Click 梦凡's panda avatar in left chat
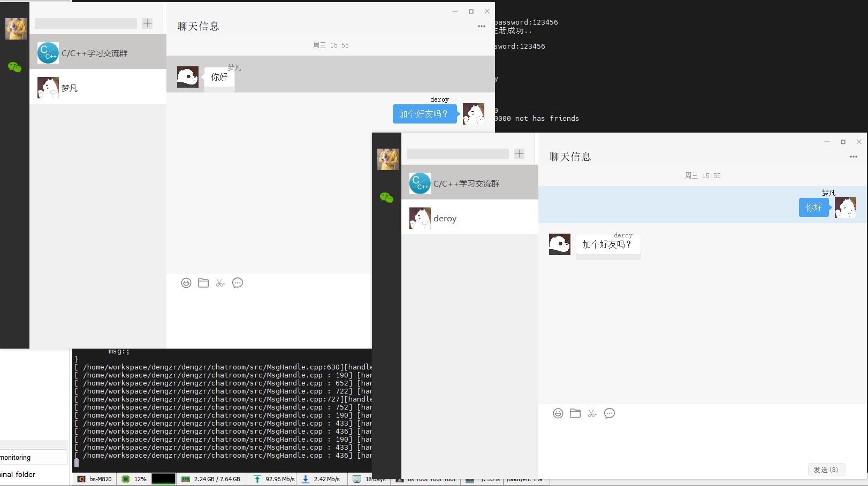The image size is (868, 486). pyautogui.click(x=188, y=77)
